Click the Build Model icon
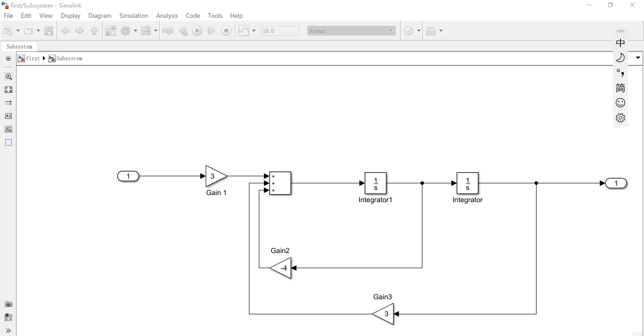644x336 pixels. [431, 31]
